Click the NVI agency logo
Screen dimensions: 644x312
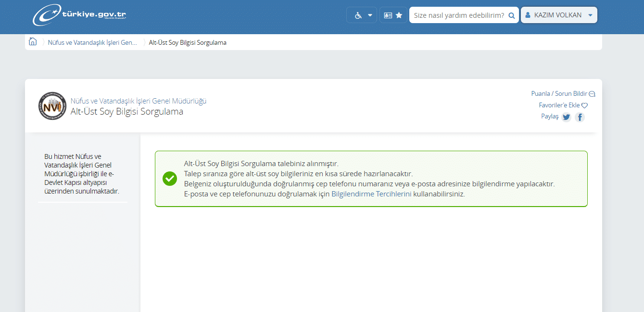52,106
